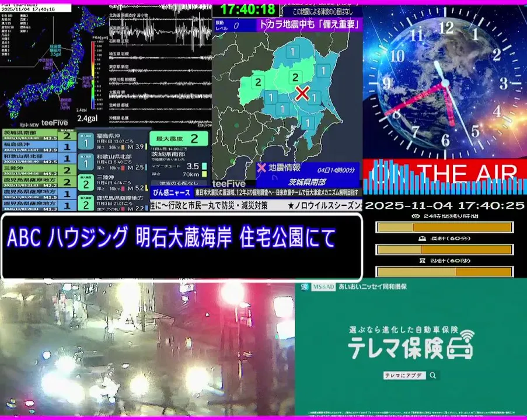Click the 大阪府 堺 waveform label

pos(117,92)
